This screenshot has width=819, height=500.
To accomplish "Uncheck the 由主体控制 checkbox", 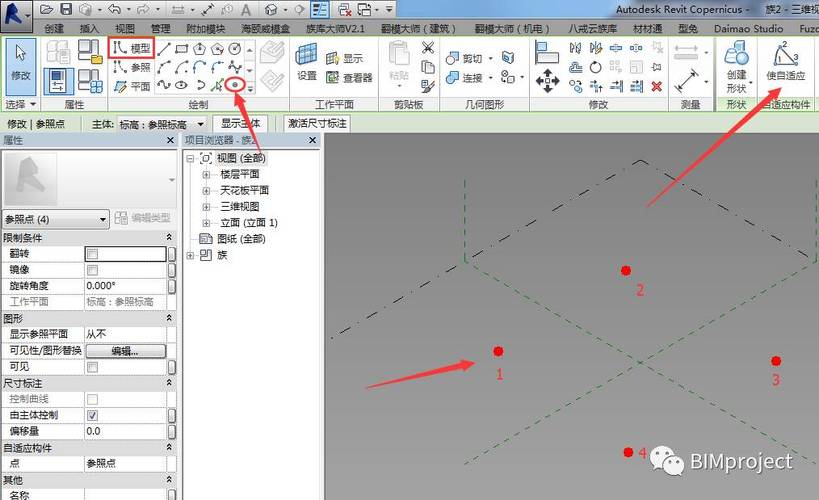I will 92,415.
